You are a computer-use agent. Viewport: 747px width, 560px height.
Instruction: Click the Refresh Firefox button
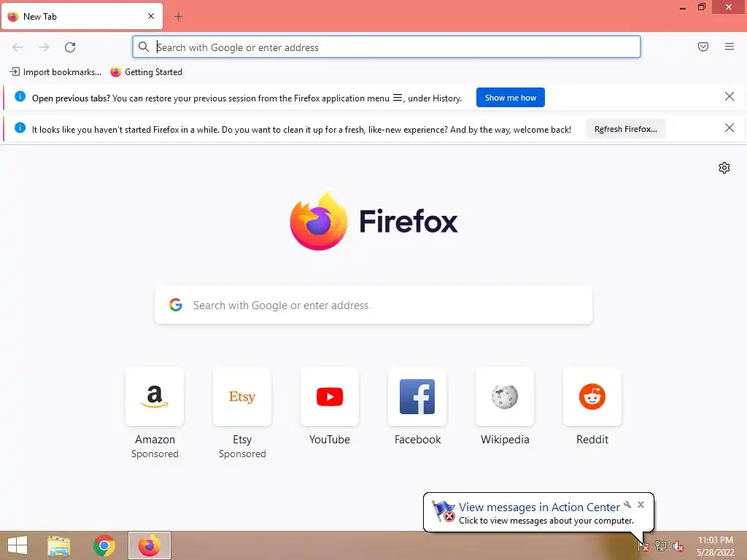click(625, 129)
